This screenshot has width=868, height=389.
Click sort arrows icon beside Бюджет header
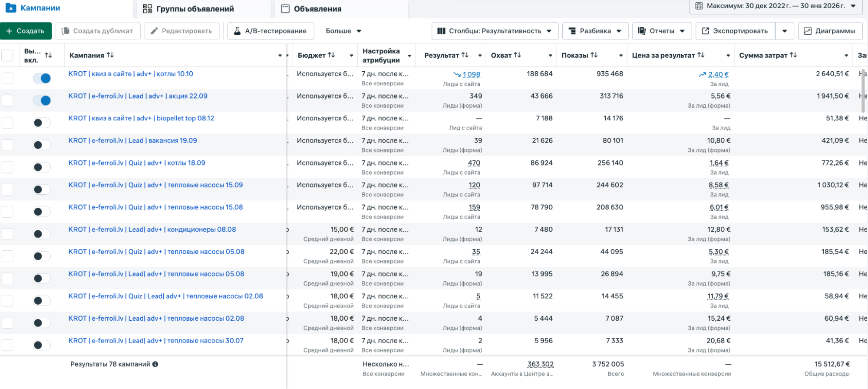[x=331, y=55]
